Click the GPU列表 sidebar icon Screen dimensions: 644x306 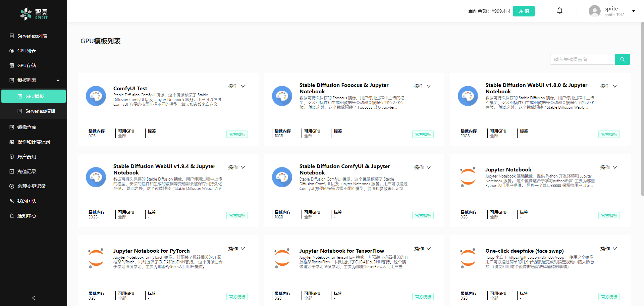click(x=12, y=51)
